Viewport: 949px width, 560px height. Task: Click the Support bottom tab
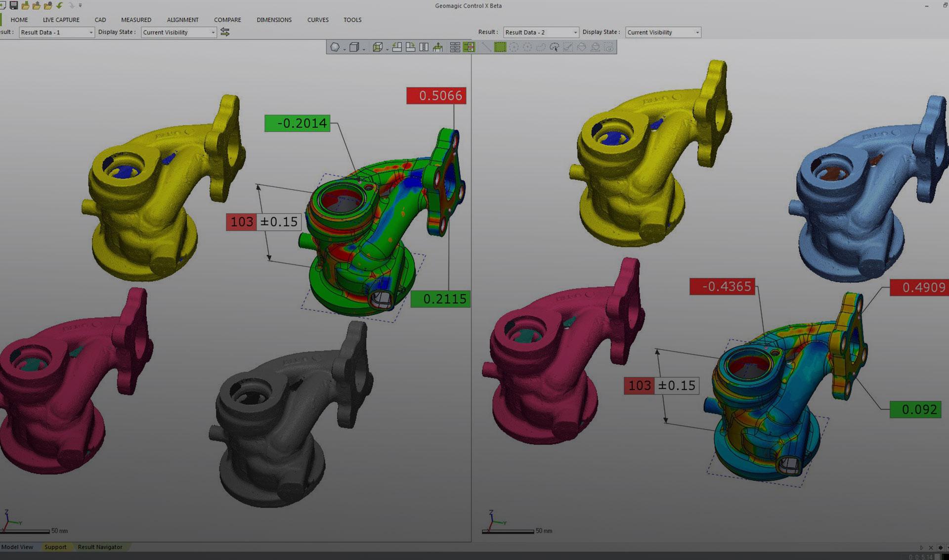(55, 547)
